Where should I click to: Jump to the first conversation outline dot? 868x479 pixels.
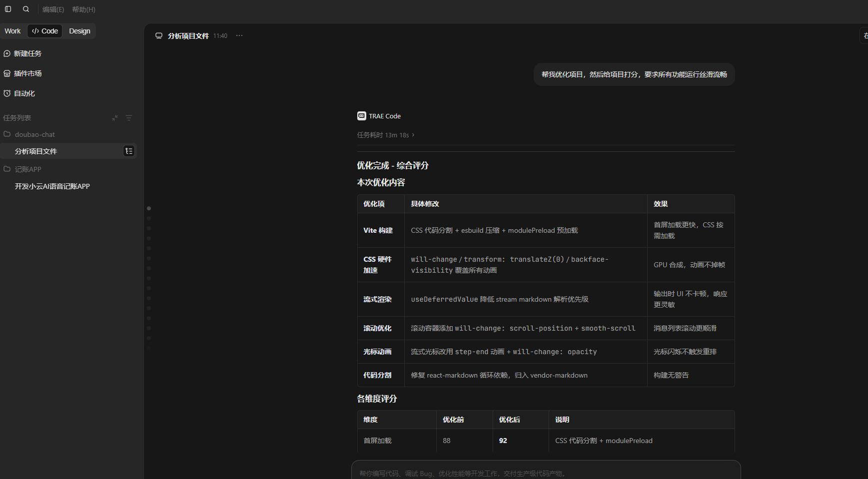click(x=149, y=208)
